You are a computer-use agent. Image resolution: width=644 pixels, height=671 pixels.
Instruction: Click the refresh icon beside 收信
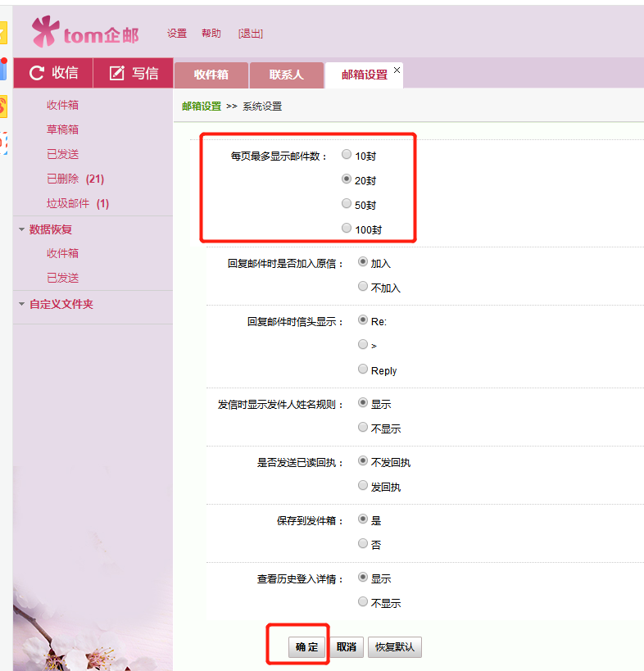[37, 73]
